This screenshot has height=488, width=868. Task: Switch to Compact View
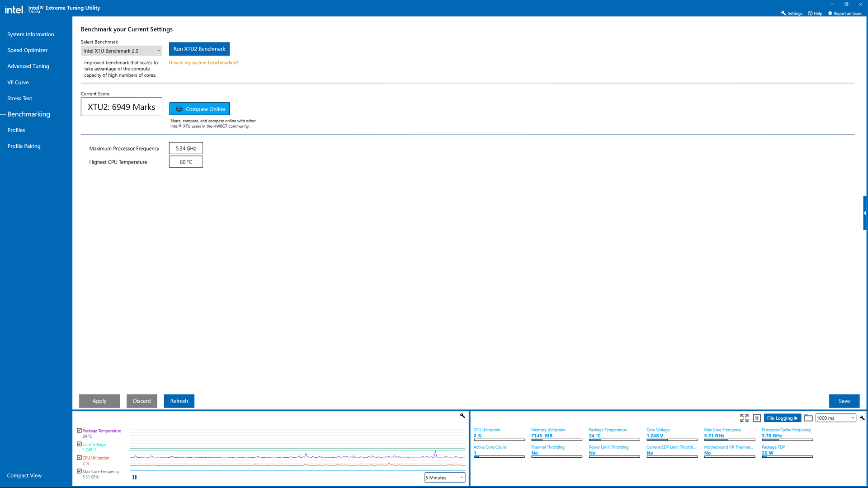(24, 475)
